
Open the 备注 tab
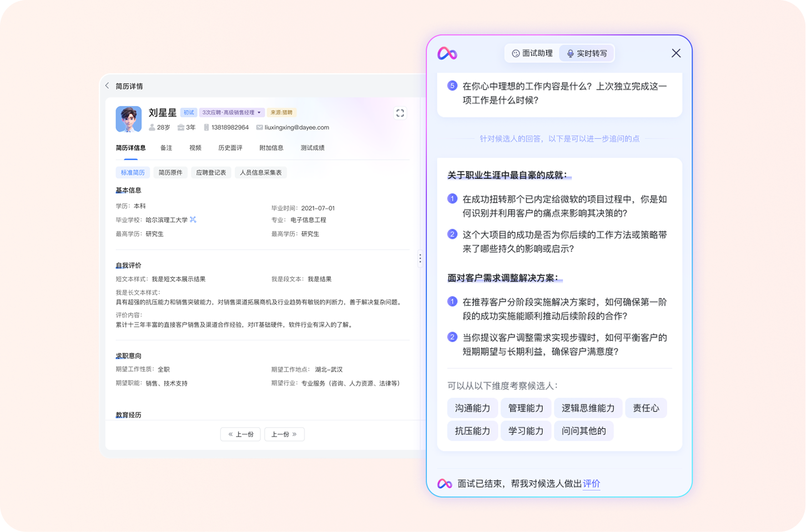(167, 148)
